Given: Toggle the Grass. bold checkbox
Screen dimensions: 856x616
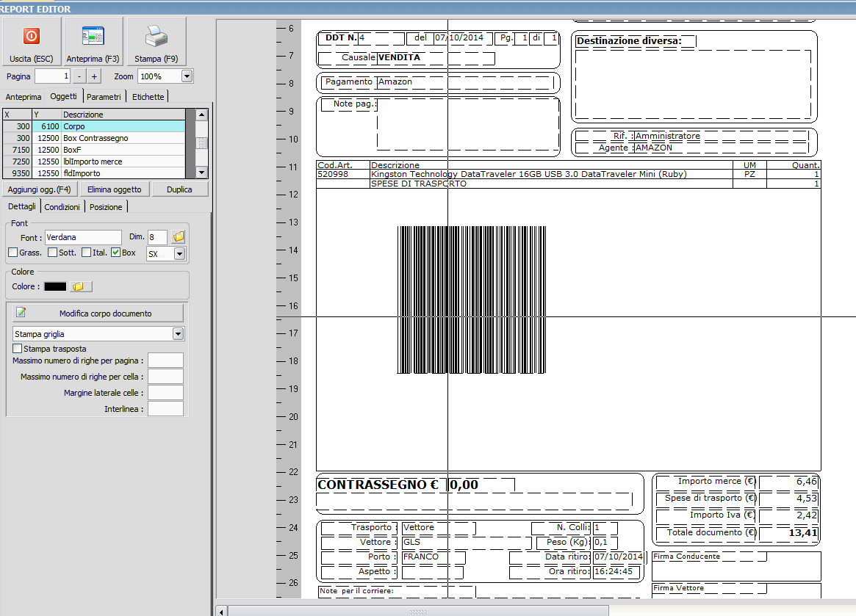Looking at the screenshot, I should click(x=13, y=252).
